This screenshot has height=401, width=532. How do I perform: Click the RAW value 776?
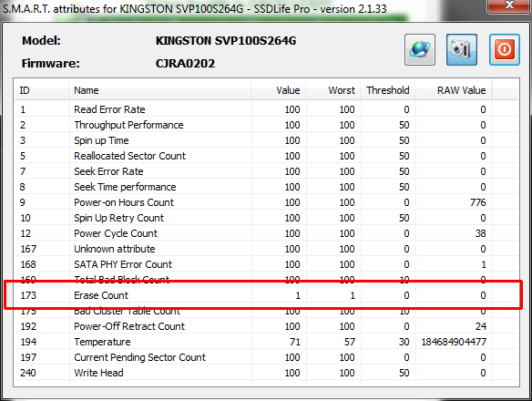click(477, 202)
